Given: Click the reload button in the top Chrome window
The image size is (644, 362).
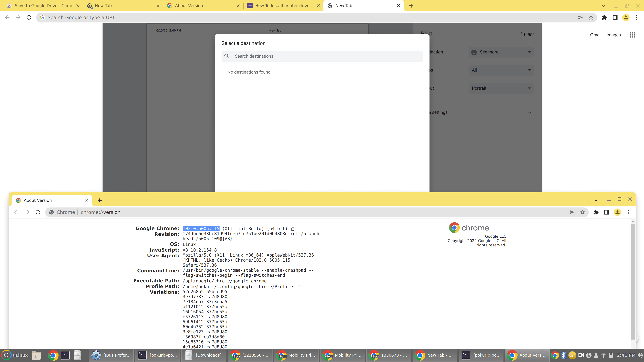Looking at the screenshot, I should 29,17.
